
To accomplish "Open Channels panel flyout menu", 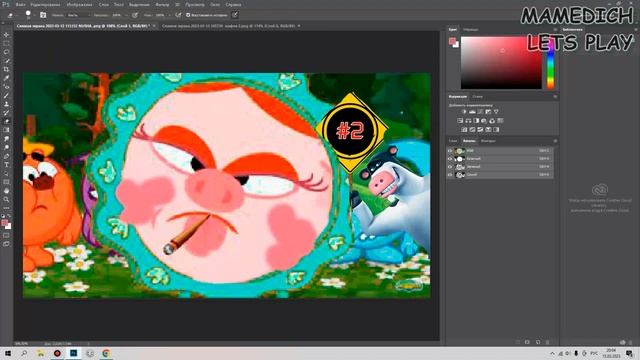I will coord(555,141).
